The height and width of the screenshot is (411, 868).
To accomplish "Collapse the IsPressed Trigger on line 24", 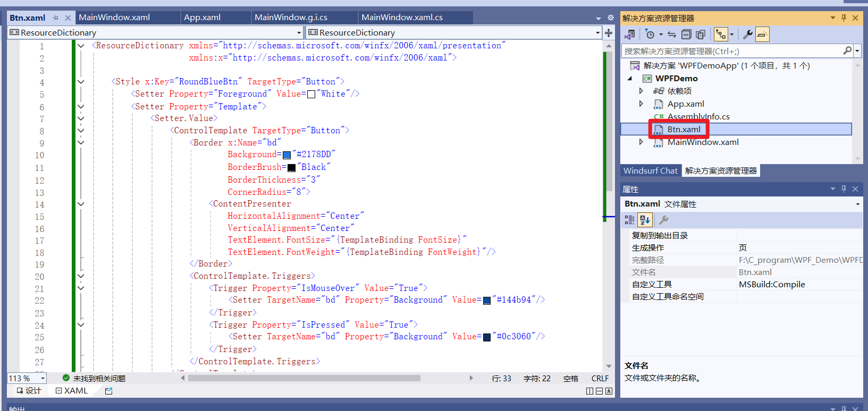I will coord(81,325).
